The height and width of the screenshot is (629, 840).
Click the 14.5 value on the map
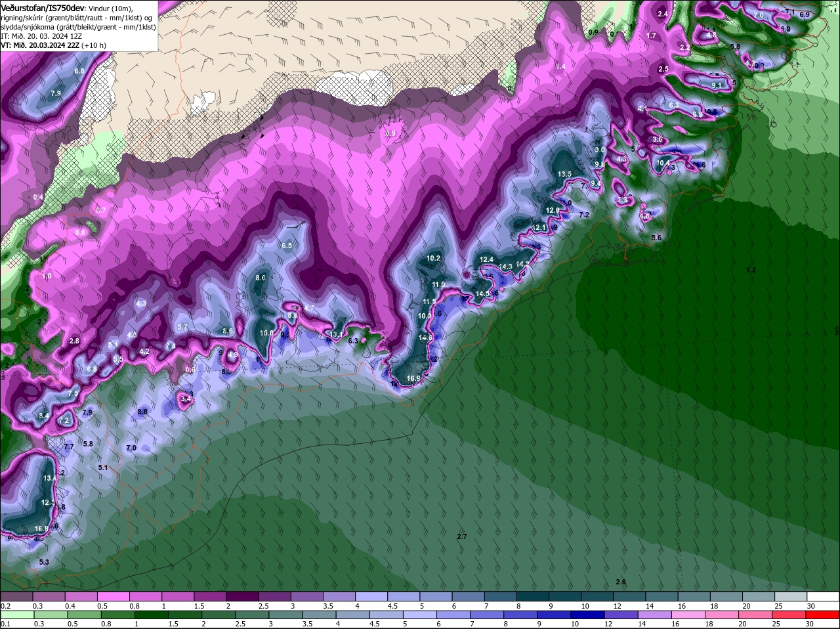click(483, 293)
